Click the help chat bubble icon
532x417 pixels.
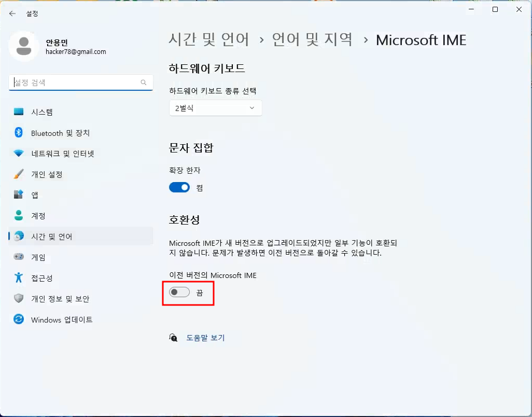point(173,338)
